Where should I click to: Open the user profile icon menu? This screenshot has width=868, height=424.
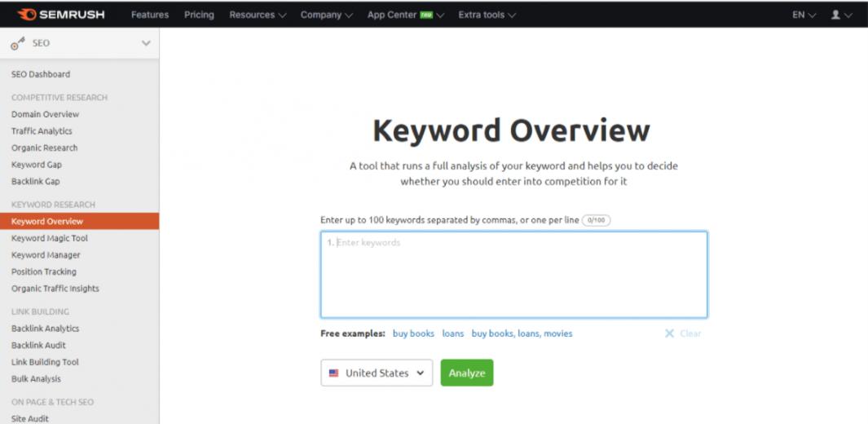836,15
